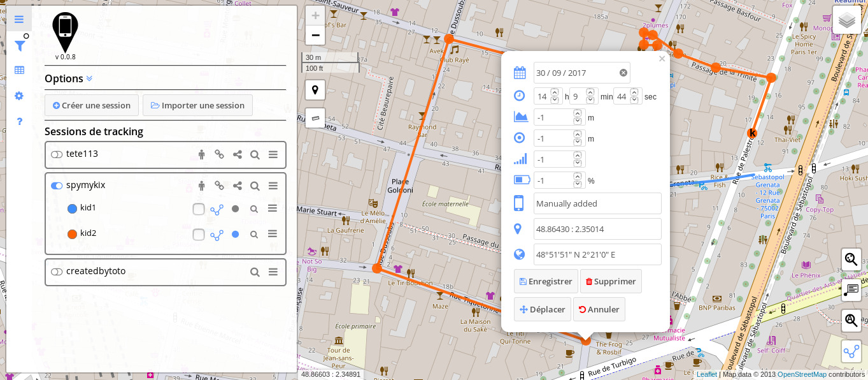The width and height of the screenshot is (868, 380).
Task: Toggle the lines display map button
Action: (x=851, y=351)
